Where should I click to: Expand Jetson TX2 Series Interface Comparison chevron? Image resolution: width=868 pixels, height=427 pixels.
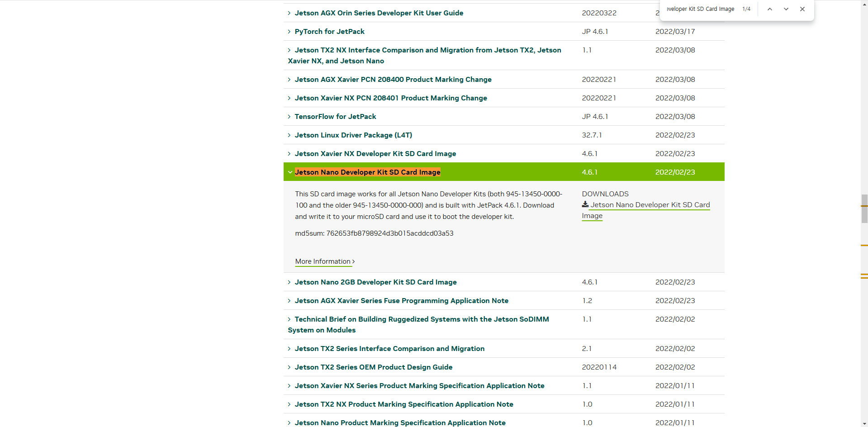289,349
